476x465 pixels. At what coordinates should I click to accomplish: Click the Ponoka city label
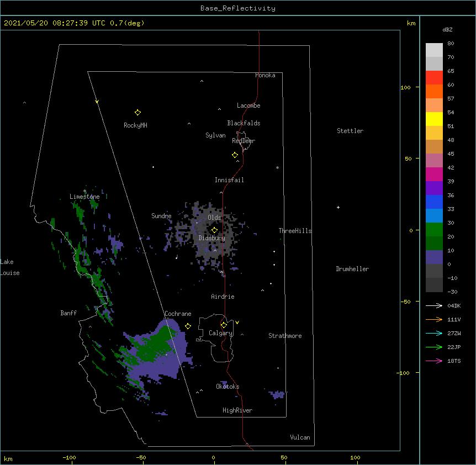tap(265, 75)
